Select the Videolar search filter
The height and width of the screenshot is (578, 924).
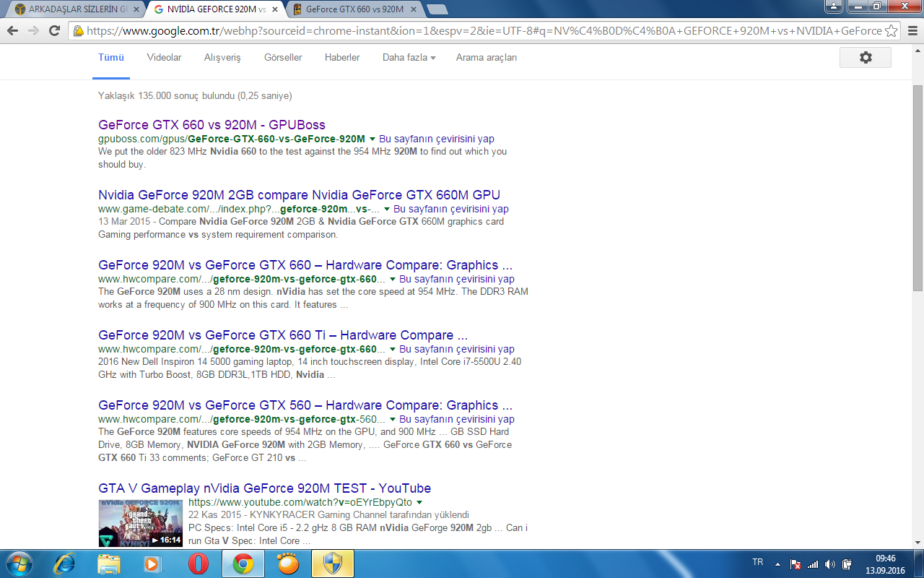[164, 58]
